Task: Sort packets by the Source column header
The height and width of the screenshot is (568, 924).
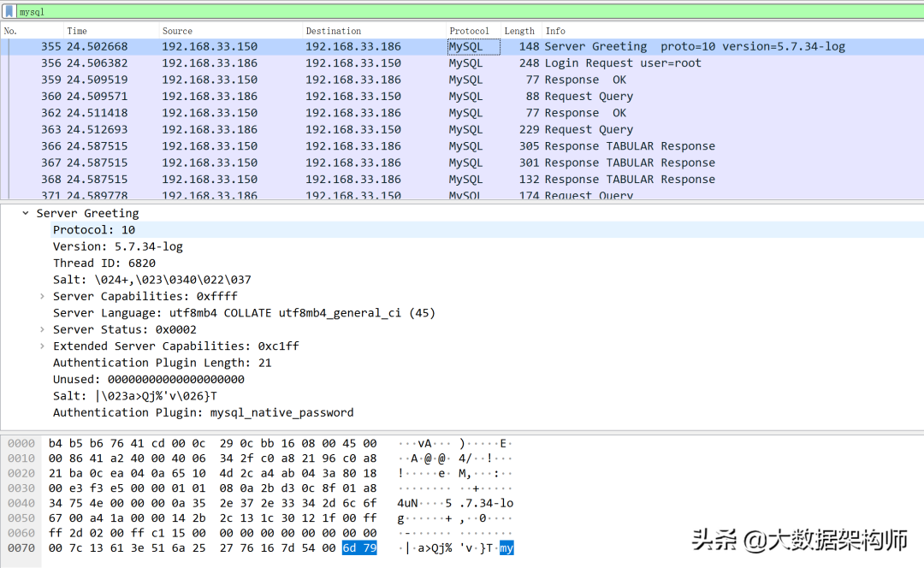Action: point(230,31)
